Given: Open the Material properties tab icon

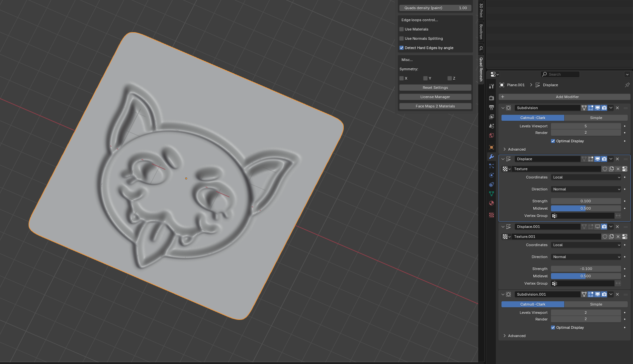Looking at the screenshot, I should [492, 203].
